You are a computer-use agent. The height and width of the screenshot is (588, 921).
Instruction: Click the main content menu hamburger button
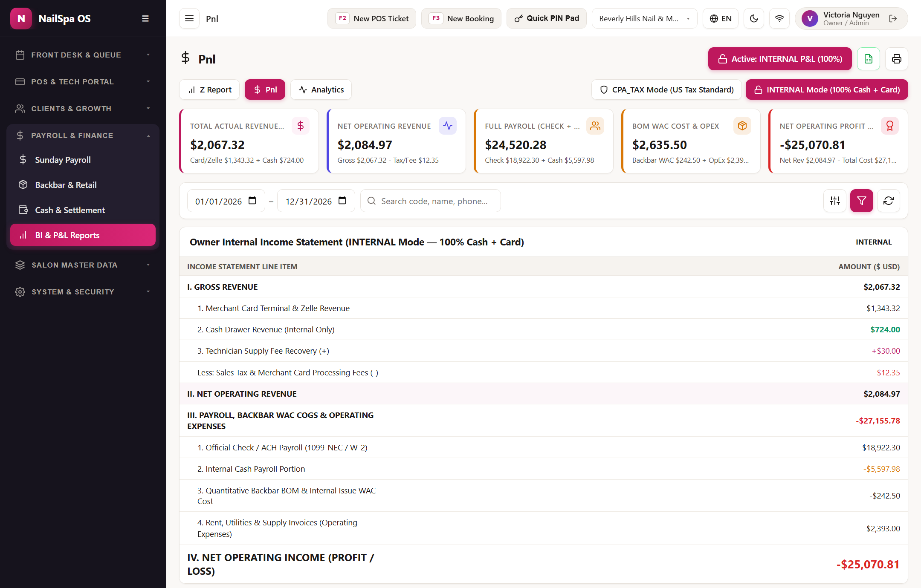pyautogui.click(x=189, y=19)
